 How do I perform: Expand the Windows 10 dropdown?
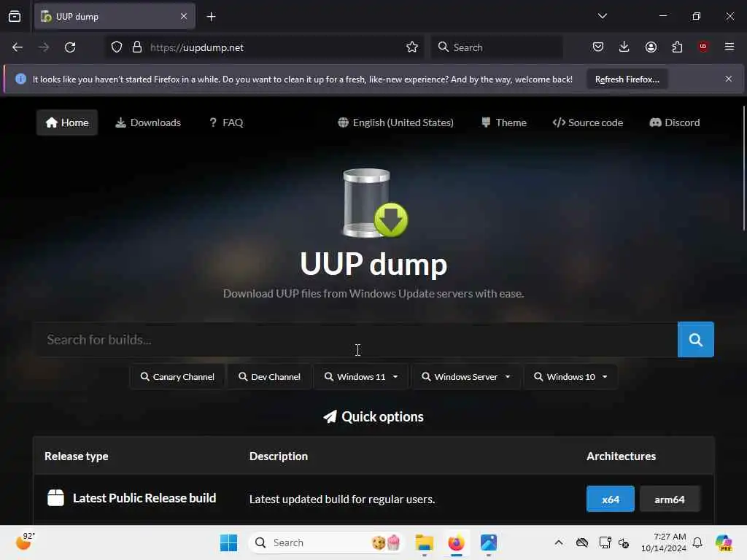[x=570, y=377]
